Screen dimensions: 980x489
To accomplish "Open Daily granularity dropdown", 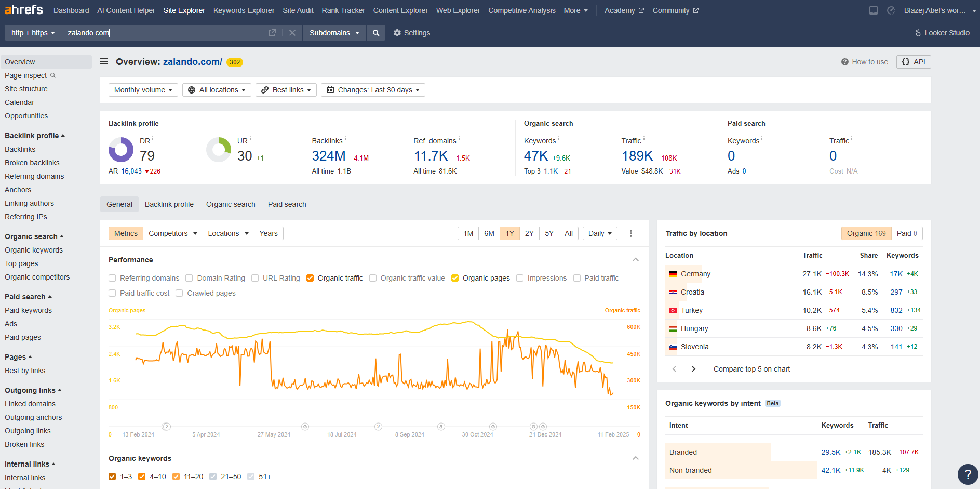I will 600,233.
